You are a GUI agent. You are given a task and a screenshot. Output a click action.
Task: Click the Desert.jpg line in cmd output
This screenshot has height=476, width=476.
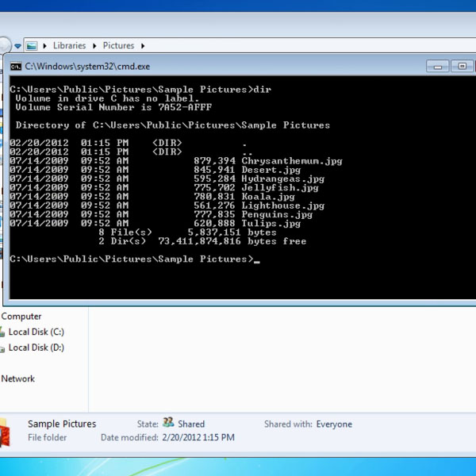pyautogui.click(x=155, y=170)
